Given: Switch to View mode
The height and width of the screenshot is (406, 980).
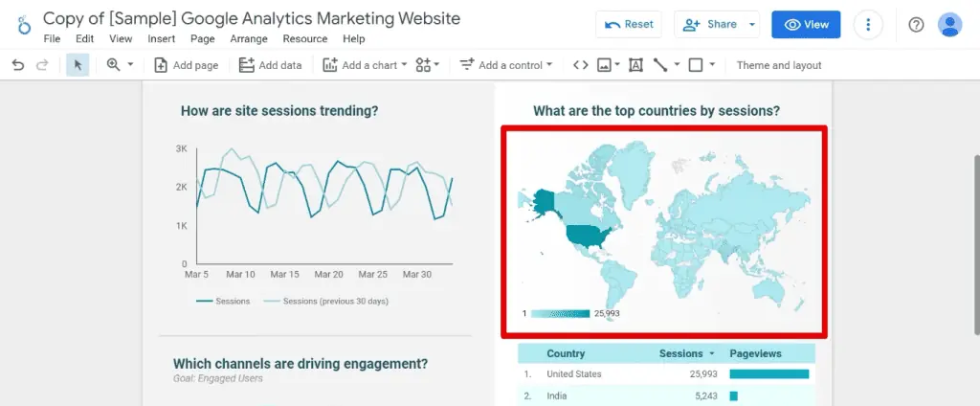Looking at the screenshot, I should coord(806,25).
